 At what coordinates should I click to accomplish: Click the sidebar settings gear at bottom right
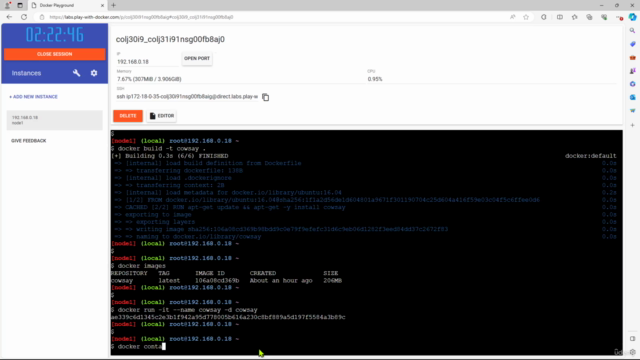[633, 352]
